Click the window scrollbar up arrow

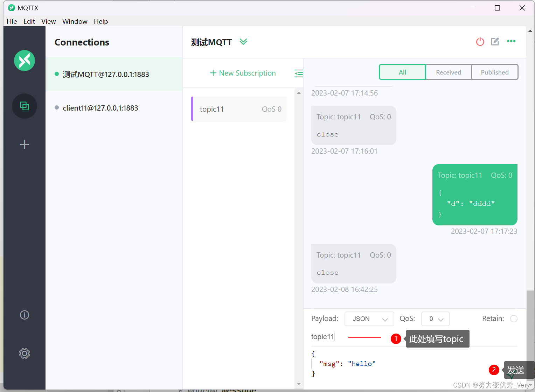tap(530, 31)
